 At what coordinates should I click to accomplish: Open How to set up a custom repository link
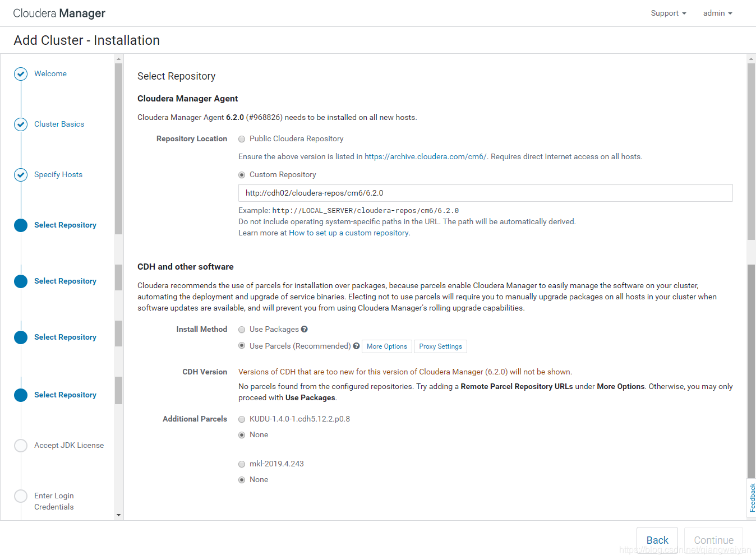point(348,233)
